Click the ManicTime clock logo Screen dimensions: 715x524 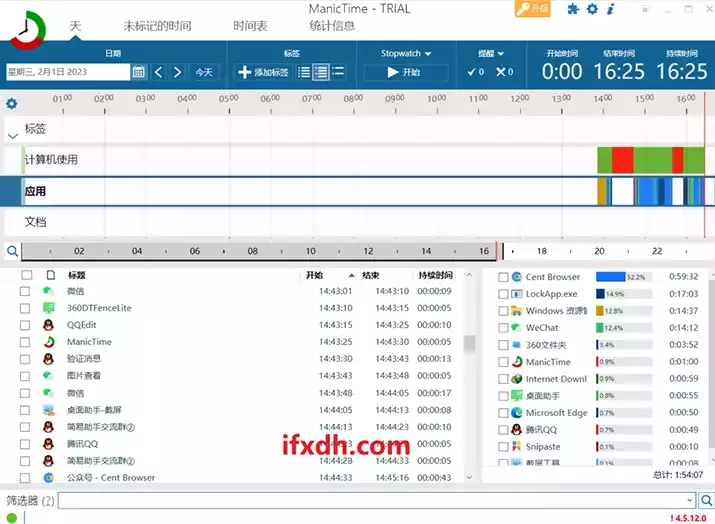coord(27,30)
